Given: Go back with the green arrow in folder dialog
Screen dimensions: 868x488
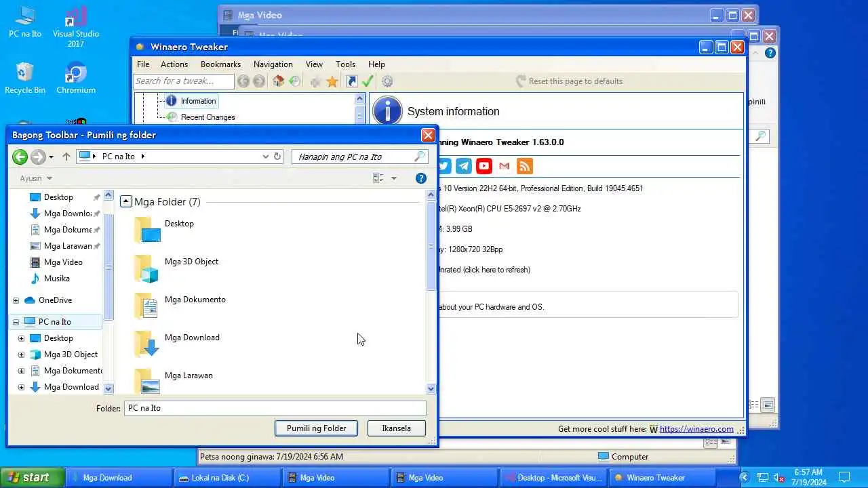Looking at the screenshot, I should pyautogui.click(x=20, y=157).
